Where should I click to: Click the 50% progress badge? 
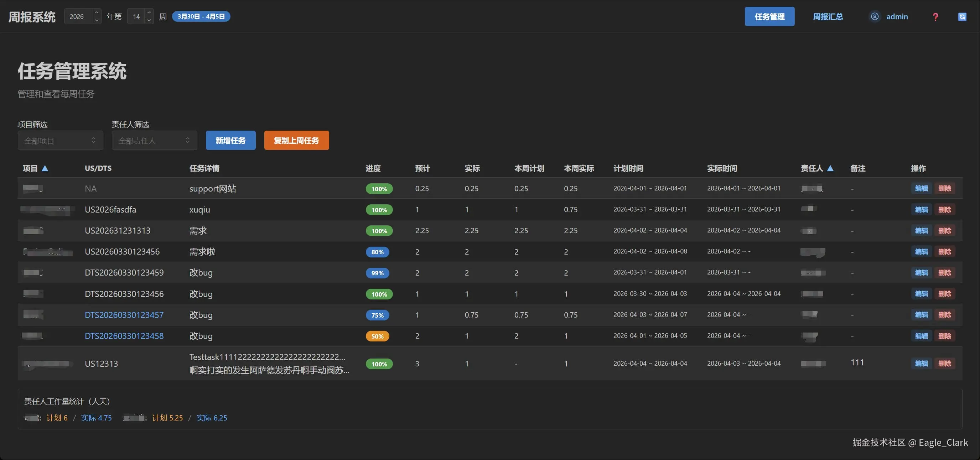point(377,336)
